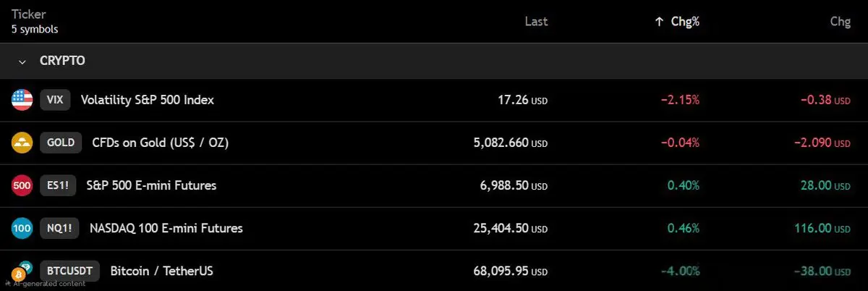Click the red 500 icon for ES1!
The width and height of the screenshot is (868, 291).
[22, 185]
